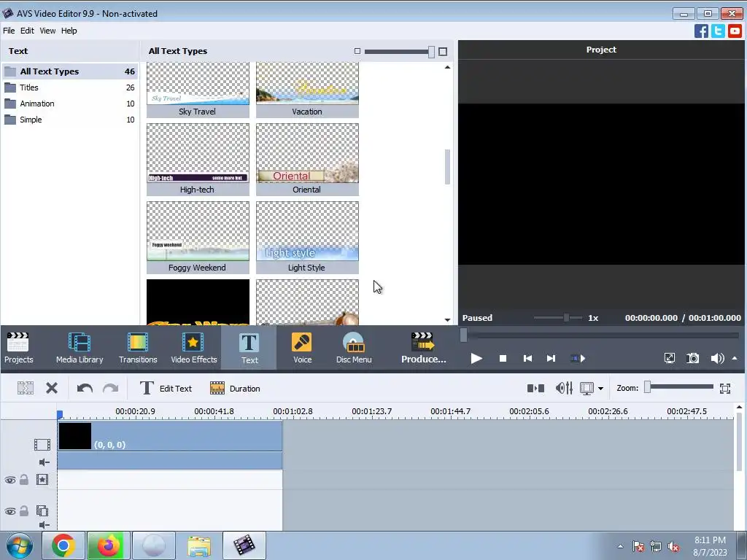747x560 pixels.
Task: Click the Produce button
Action: [x=423, y=348]
